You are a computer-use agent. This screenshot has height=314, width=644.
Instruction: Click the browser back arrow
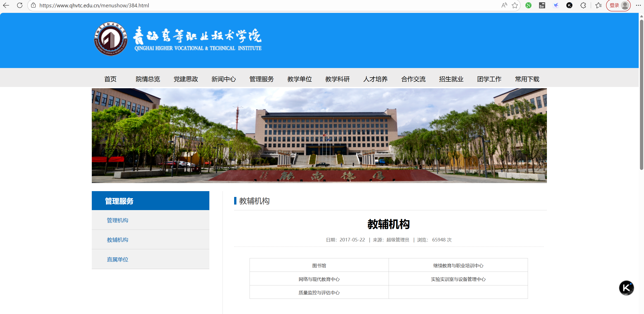[6, 5]
